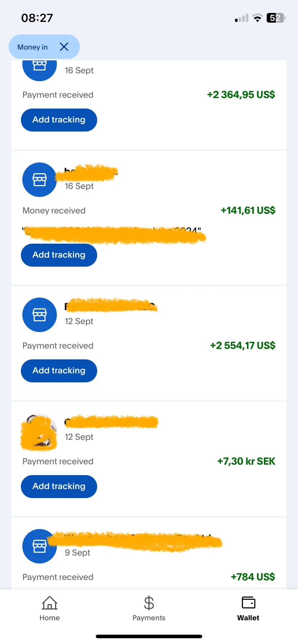Tap store icon of 9 Sept payment
The height and width of the screenshot is (644, 298).
(x=40, y=546)
